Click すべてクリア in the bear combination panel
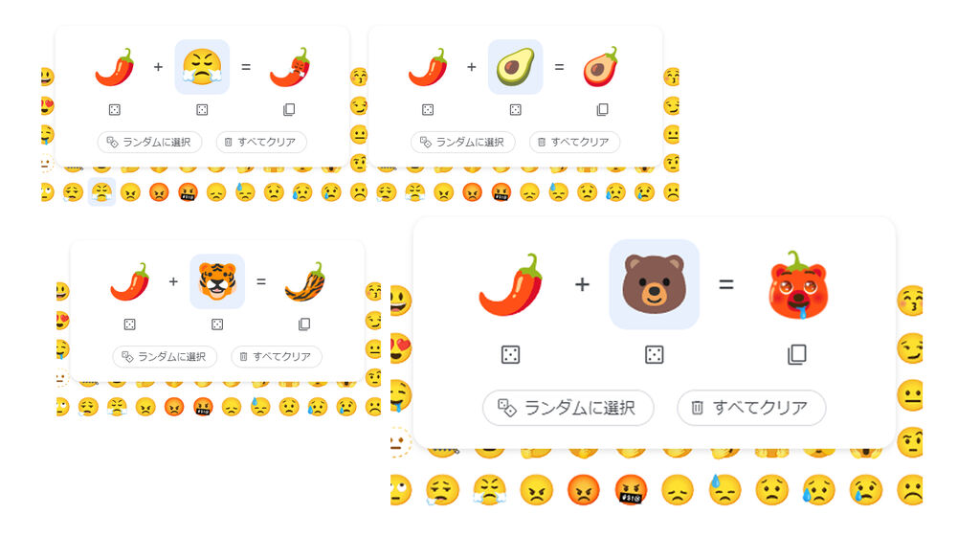Screen dimensions: 980x559 (x=751, y=408)
